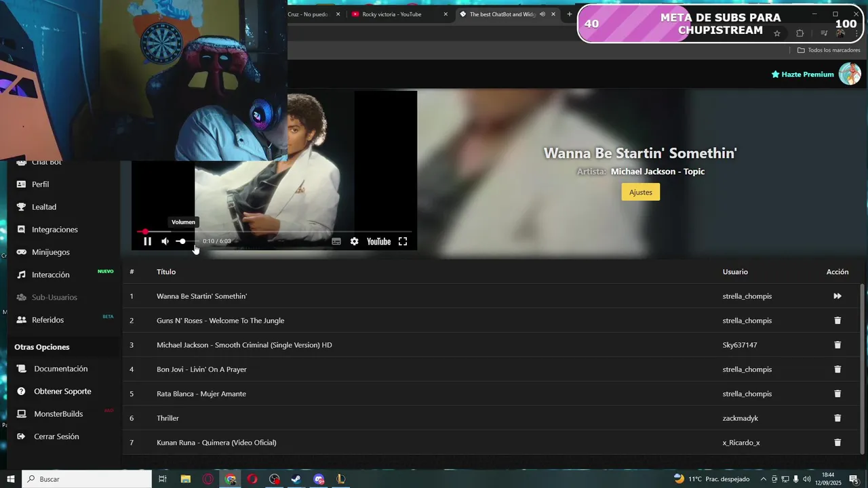
Task: Click the yellow Ajustes button
Action: pos(640,192)
